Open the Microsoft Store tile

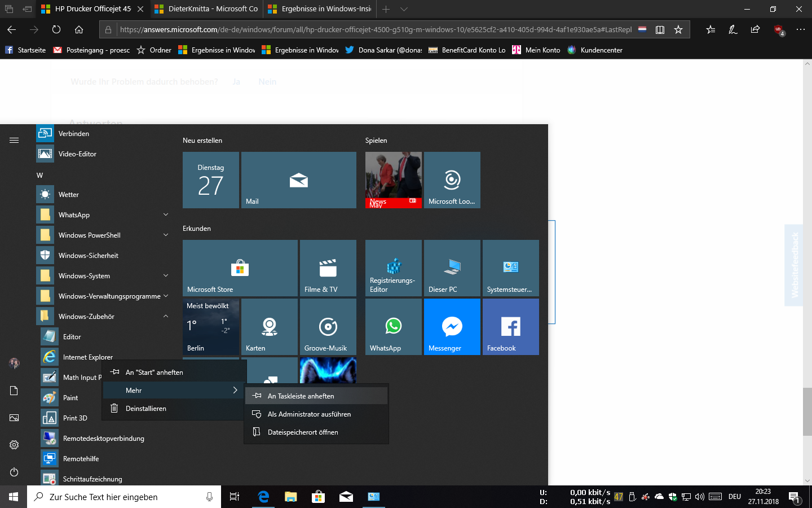click(240, 268)
